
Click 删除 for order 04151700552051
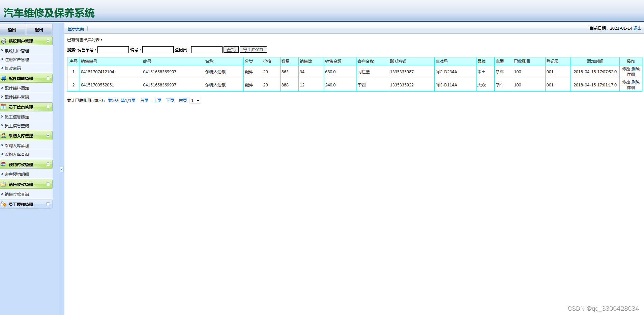point(635,82)
